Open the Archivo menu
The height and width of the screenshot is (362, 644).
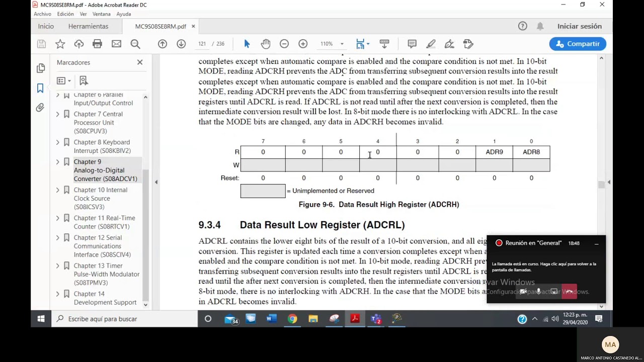coord(42,14)
